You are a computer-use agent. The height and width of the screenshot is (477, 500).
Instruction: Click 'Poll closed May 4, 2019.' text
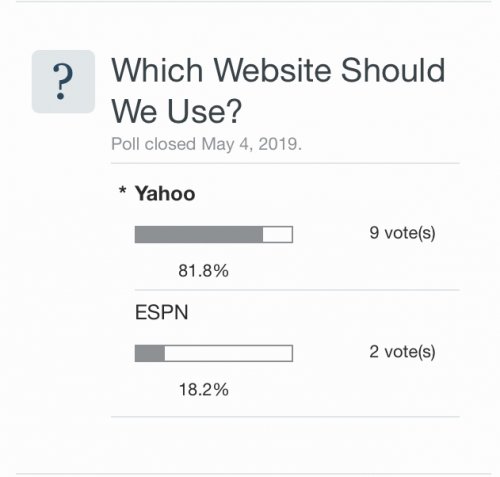tap(206, 144)
